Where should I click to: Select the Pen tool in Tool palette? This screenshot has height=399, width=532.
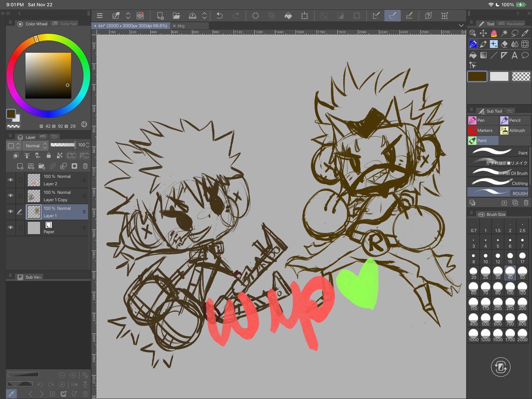click(473, 44)
